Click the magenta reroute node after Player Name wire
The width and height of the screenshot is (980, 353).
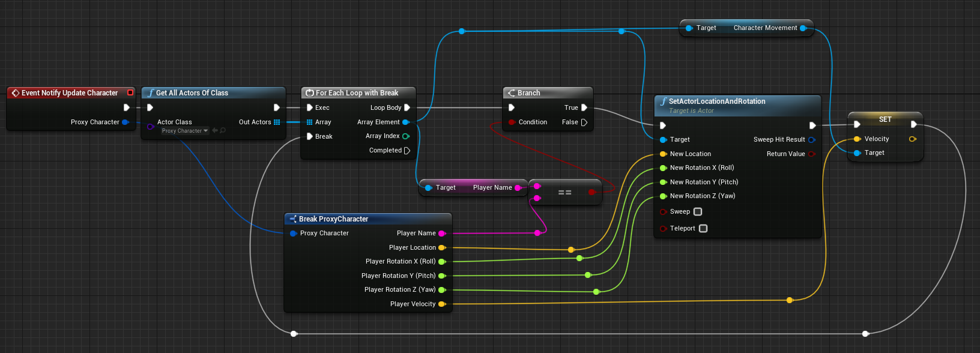537,232
